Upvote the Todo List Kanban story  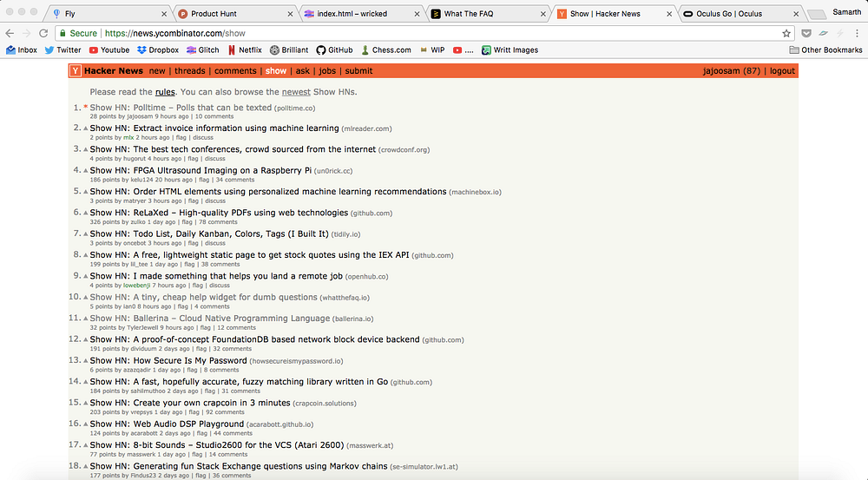click(x=86, y=234)
